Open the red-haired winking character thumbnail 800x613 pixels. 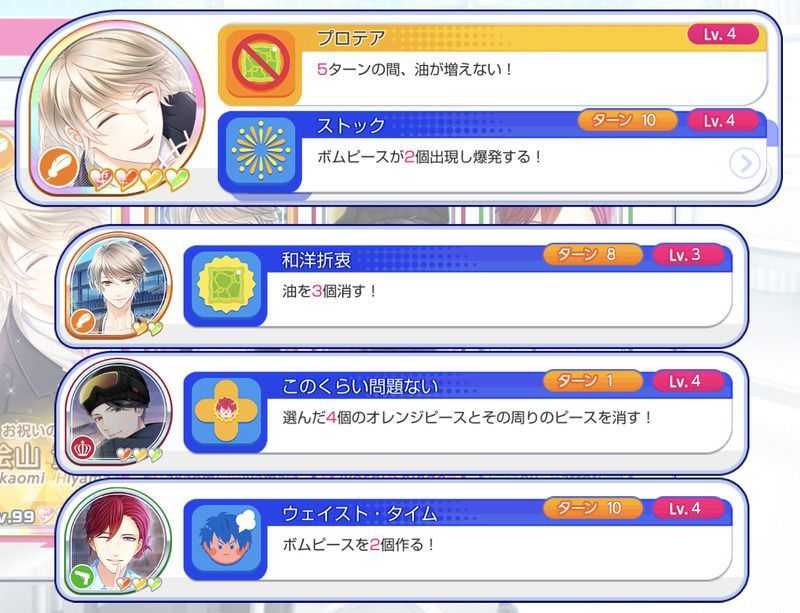(x=119, y=541)
